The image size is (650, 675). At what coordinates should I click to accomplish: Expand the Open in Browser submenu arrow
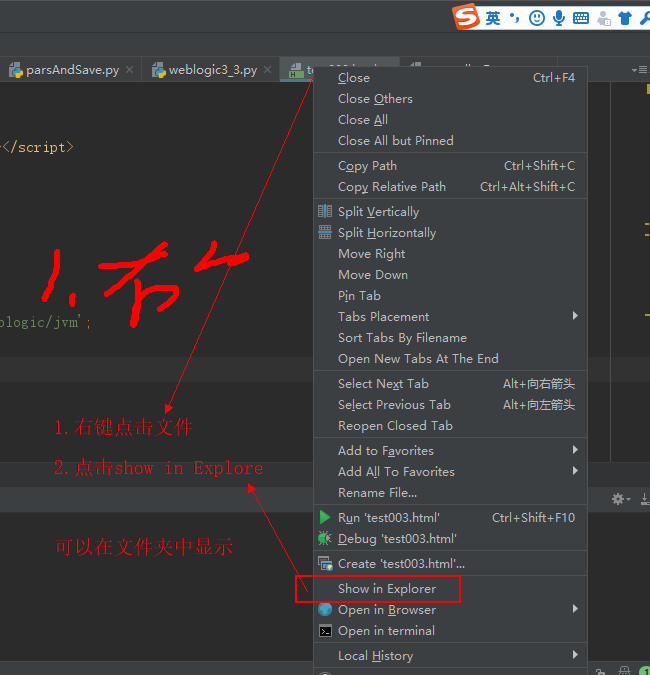[575, 609]
